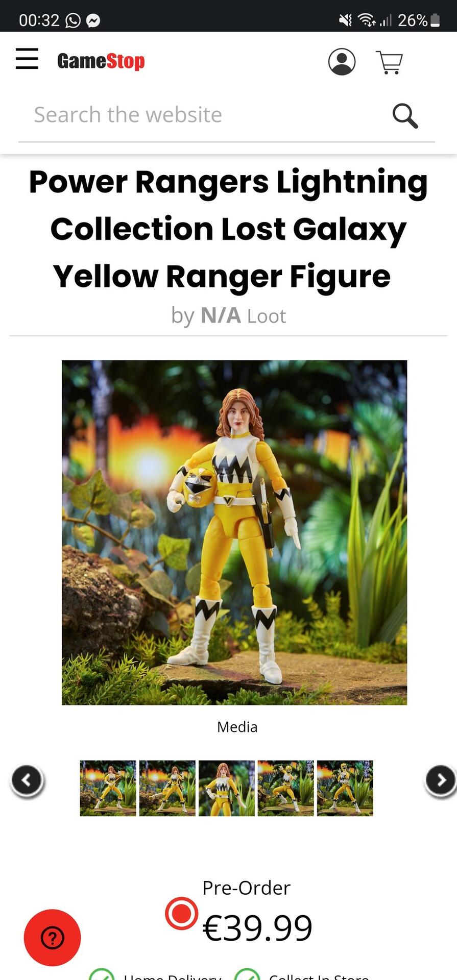Open the user account icon
The image size is (457, 980).
(342, 62)
